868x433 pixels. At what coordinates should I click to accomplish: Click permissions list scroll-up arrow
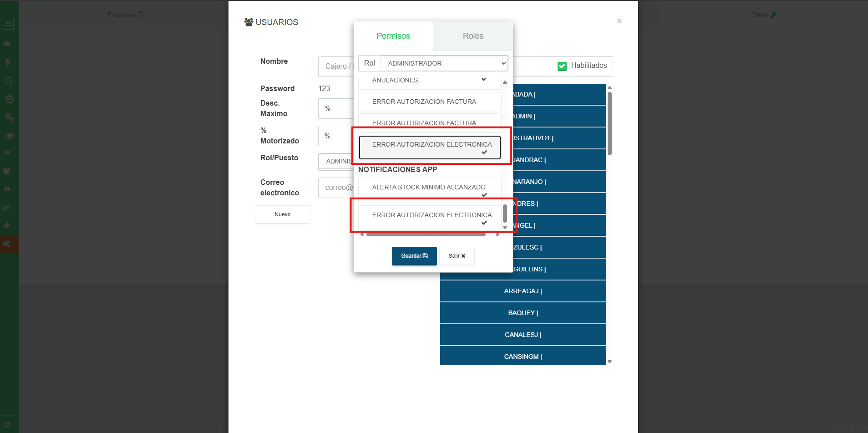505,82
